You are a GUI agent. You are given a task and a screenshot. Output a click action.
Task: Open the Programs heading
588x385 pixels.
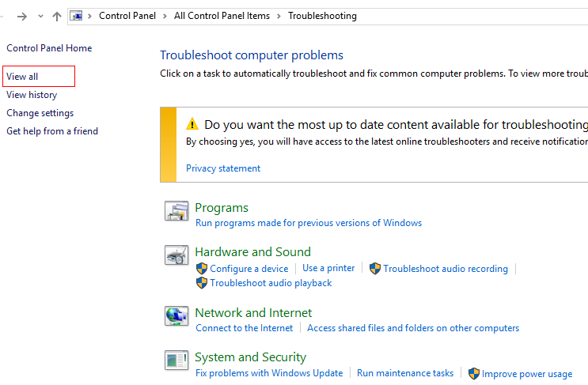tap(222, 207)
